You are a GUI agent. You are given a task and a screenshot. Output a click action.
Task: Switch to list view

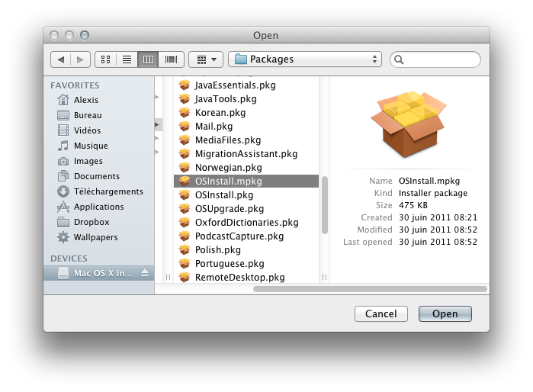point(127,59)
